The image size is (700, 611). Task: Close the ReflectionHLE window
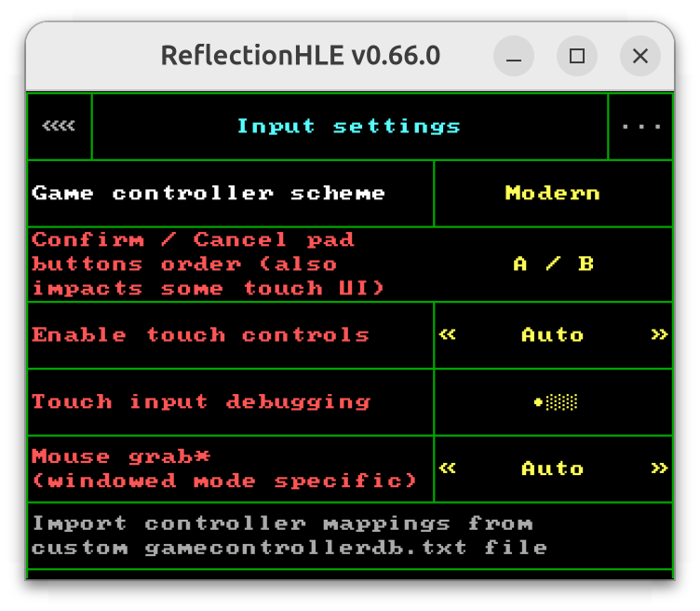click(x=640, y=56)
